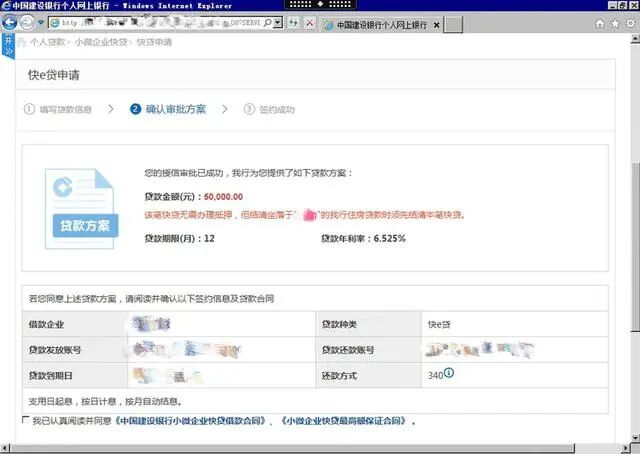This screenshot has height=454, width=640.
Task: Select step 2 确认审批方案
Action: [x=168, y=109]
